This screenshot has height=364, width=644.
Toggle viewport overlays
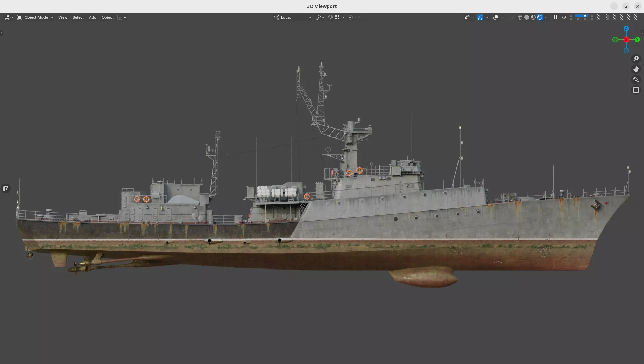pyautogui.click(x=496, y=17)
